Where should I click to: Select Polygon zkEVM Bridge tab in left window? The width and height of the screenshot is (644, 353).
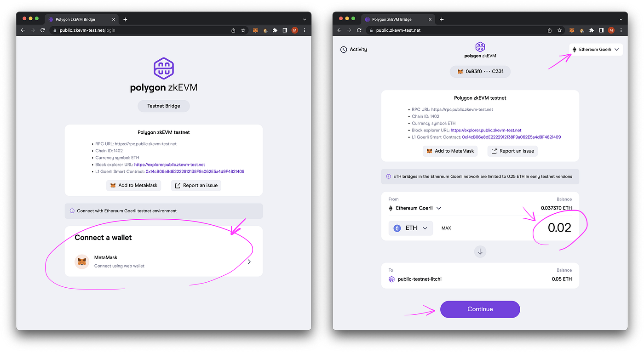[x=81, y=19]
